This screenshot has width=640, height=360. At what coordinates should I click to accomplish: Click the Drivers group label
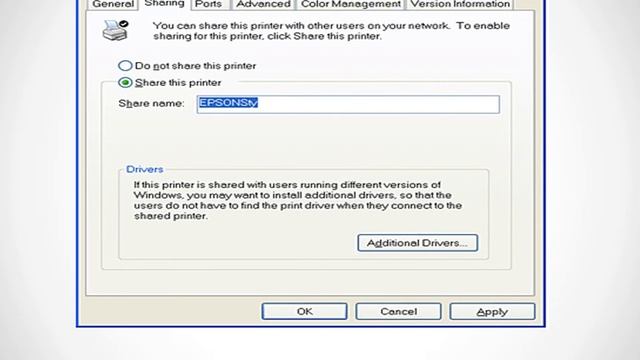[x=144, y=169]
